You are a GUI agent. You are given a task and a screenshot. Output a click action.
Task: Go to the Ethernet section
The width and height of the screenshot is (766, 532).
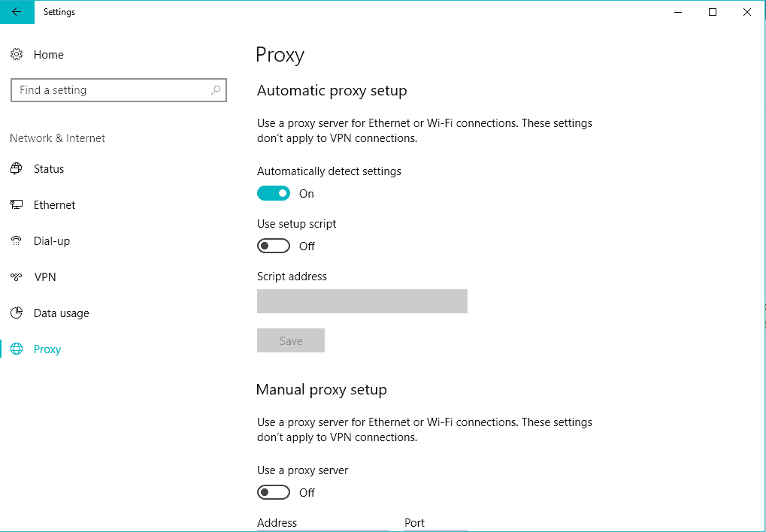click(x=54, y=205)
